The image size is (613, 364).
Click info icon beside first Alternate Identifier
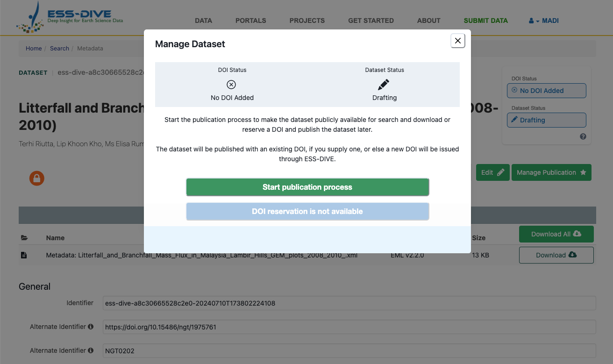tap(91, 327)
